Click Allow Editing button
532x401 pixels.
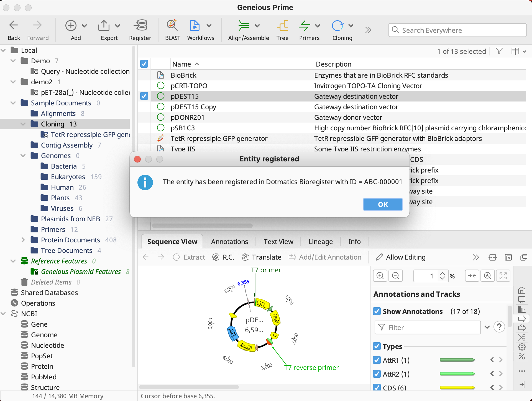(401, 257)
